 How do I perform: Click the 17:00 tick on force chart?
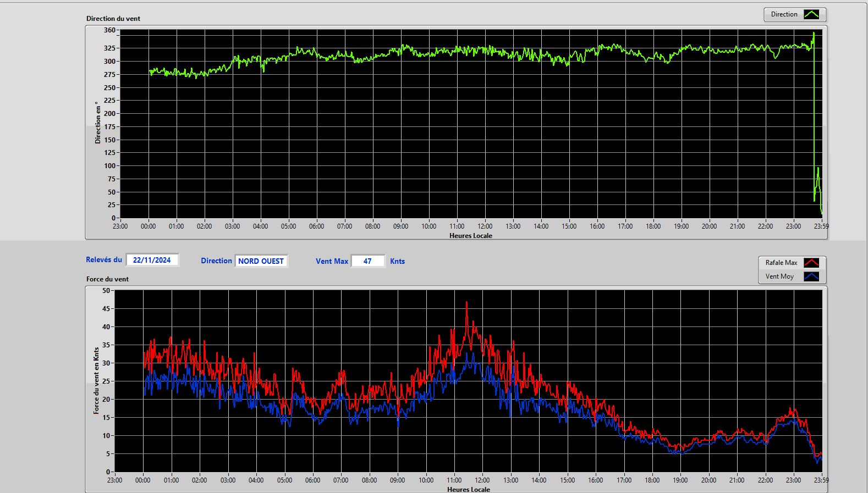[624, 480]
